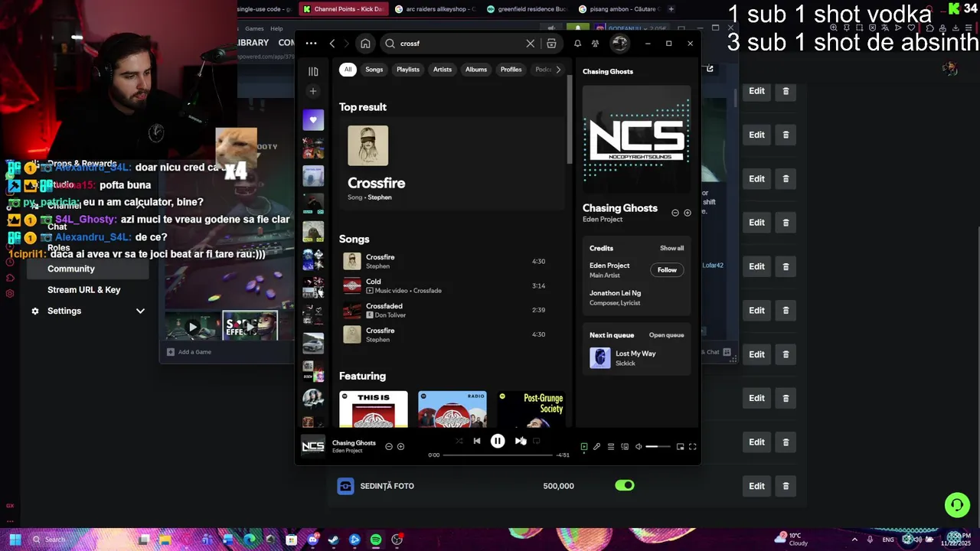Viewport: 980px width, 551px height.
Task: Filter search results by Songs
Action: point(374,70)
